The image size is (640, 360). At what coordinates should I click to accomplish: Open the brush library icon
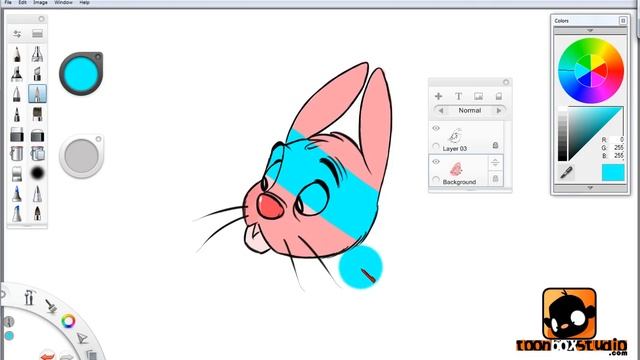(x=37, y=34)
